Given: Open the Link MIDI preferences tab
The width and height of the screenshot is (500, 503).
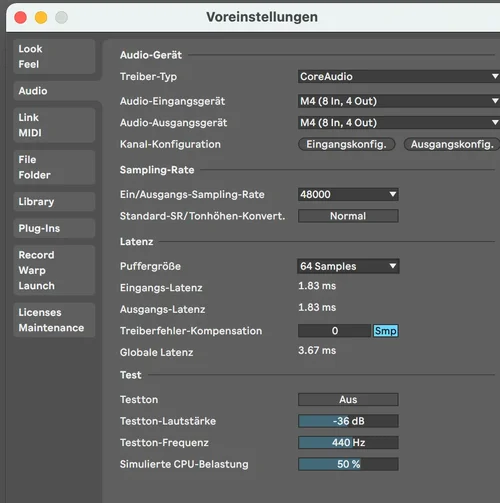Looking at the screenshot, I should [54, 125].
